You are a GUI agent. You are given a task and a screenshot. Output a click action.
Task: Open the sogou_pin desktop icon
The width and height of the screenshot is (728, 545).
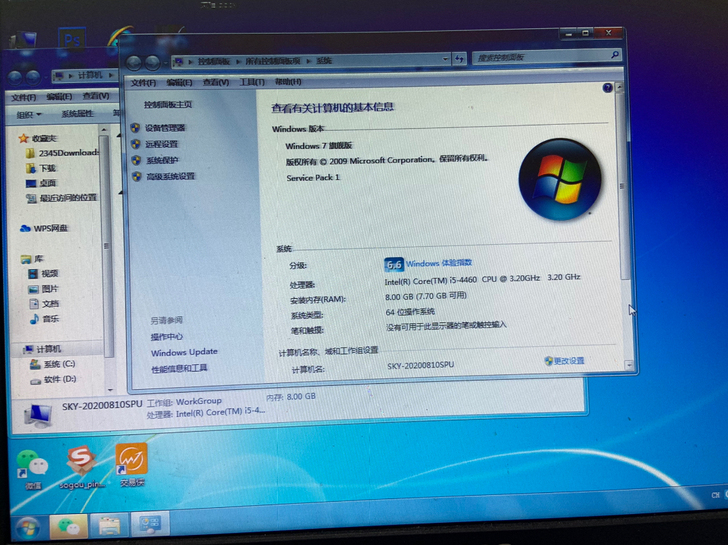coord(82,467)
